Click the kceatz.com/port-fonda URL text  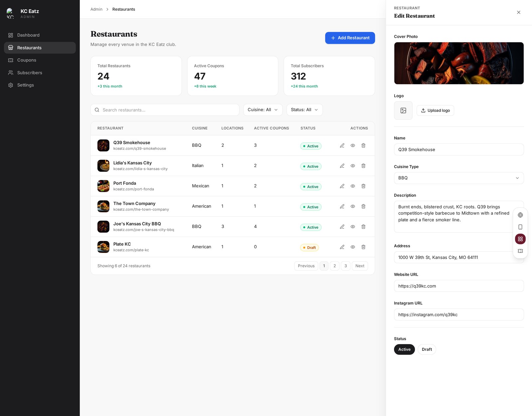[134, 189]
